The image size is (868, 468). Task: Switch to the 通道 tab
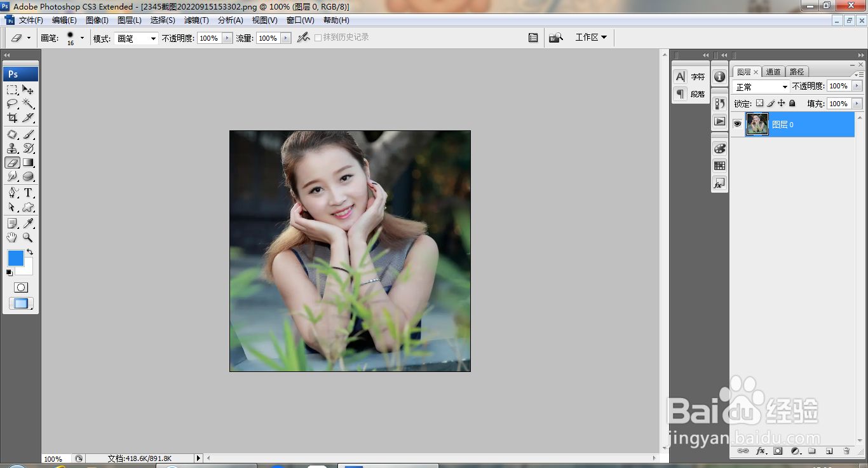coord(773,72)
